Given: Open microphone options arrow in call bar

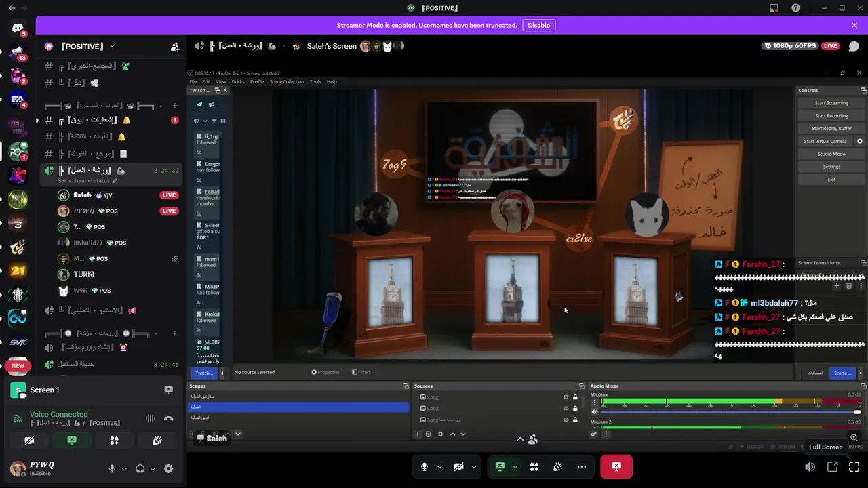Looking at the screenshot, I should tap(439, 466).
